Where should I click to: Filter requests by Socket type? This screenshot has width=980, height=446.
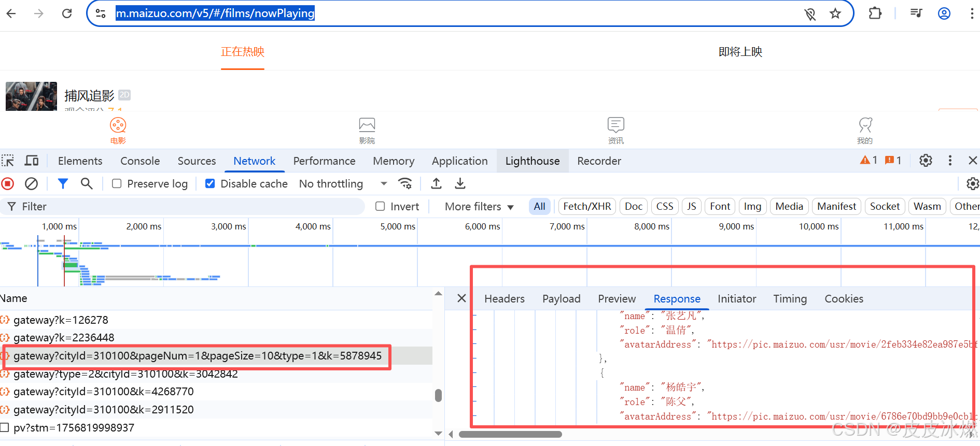pyautogui.click(x=885, y=206)
